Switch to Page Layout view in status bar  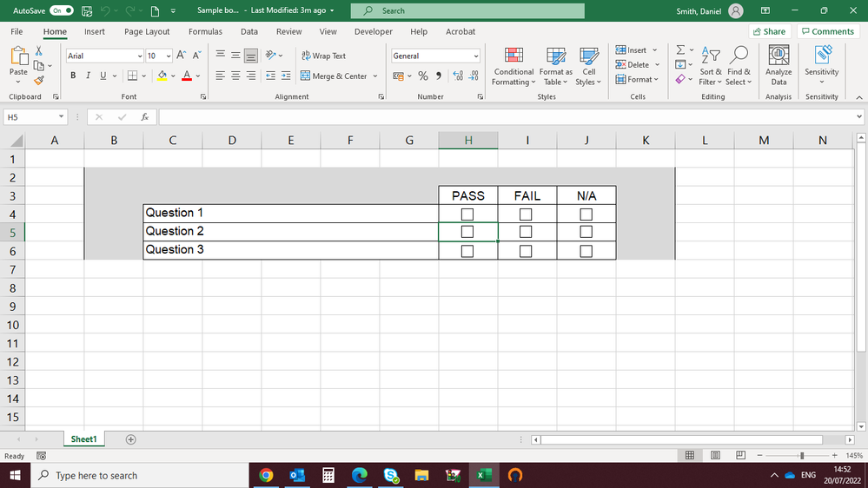[x=715, y=455]
